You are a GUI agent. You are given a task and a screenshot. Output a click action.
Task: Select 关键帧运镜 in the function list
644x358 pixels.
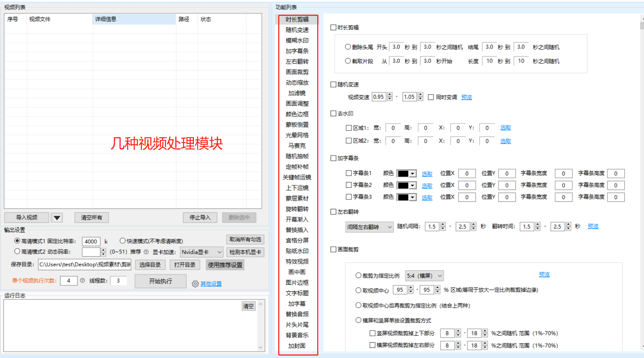tap(297, 177)
